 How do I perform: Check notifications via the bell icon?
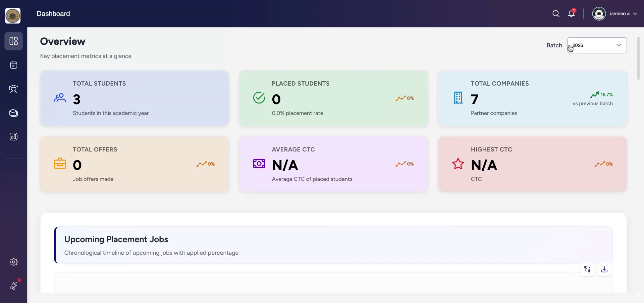(x=571, y=13)
